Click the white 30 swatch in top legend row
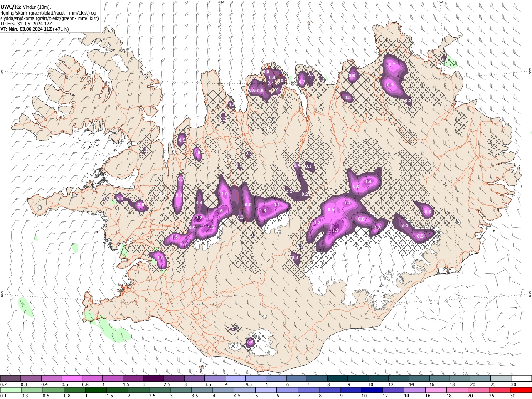 [x=520, y=378]
